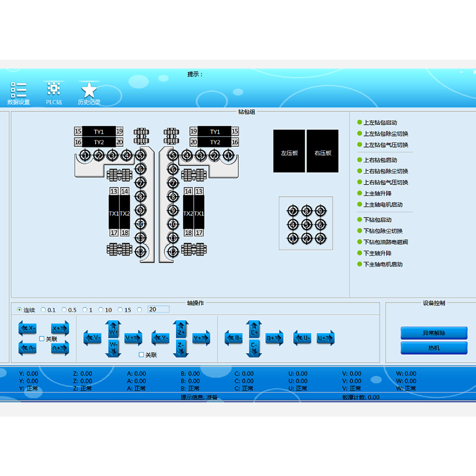Select drill 5 in the 3x3 grid
The image size is (476, 476).
[306, 224]
